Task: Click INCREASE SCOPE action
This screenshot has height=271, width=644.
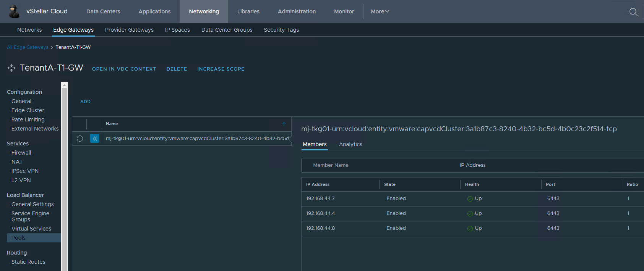Action: point(221,69)
